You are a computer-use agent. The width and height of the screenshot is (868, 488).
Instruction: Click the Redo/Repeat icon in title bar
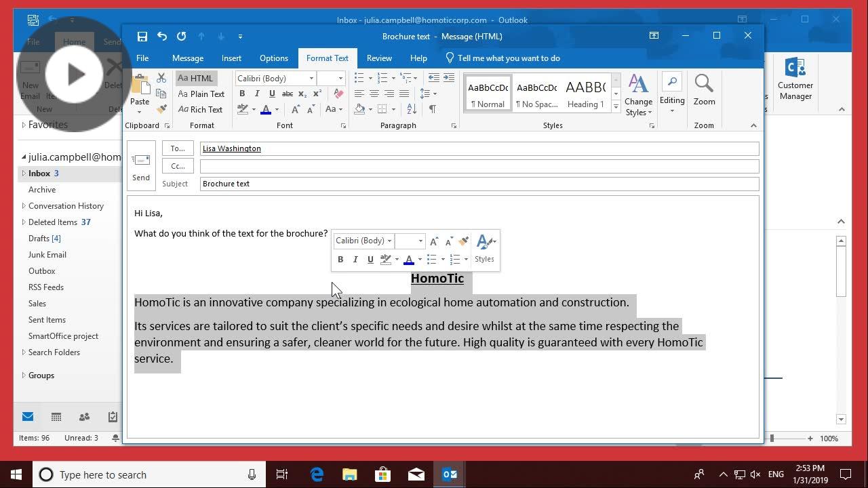181,37
